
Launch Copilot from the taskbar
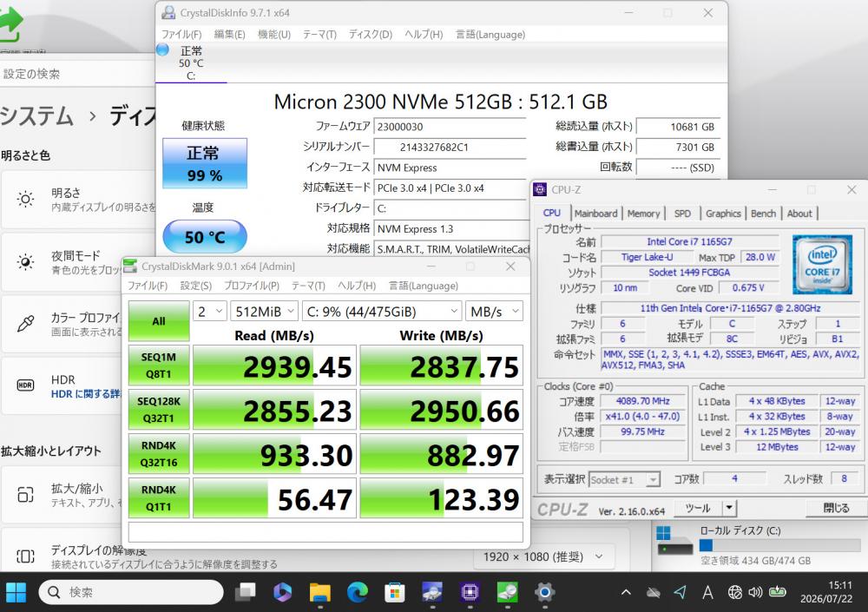tap(282, 592)
